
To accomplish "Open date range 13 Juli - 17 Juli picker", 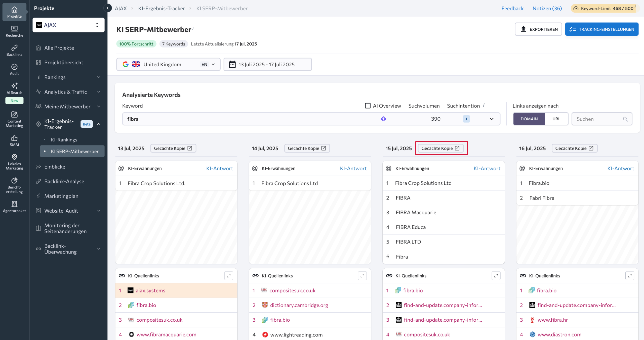I will pyautogui.click(x=267, y=64).
